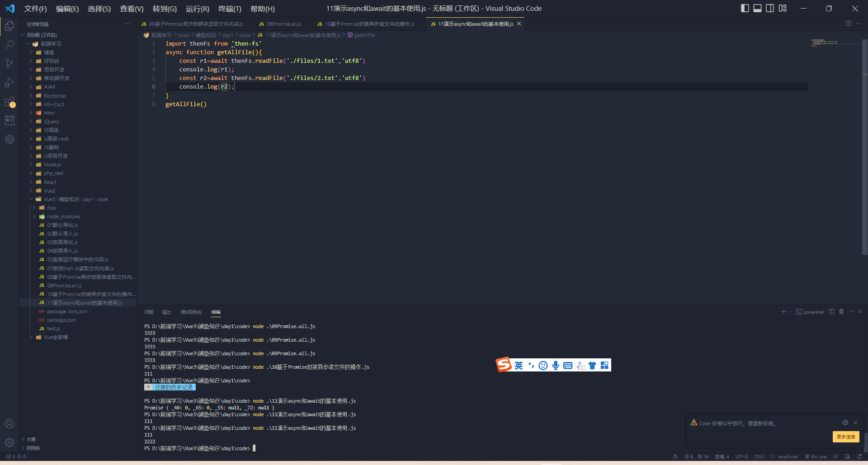This screenshot has height=465, width=868.
Task: Open the Manage gear in activity bar
Action: point(9,443)
